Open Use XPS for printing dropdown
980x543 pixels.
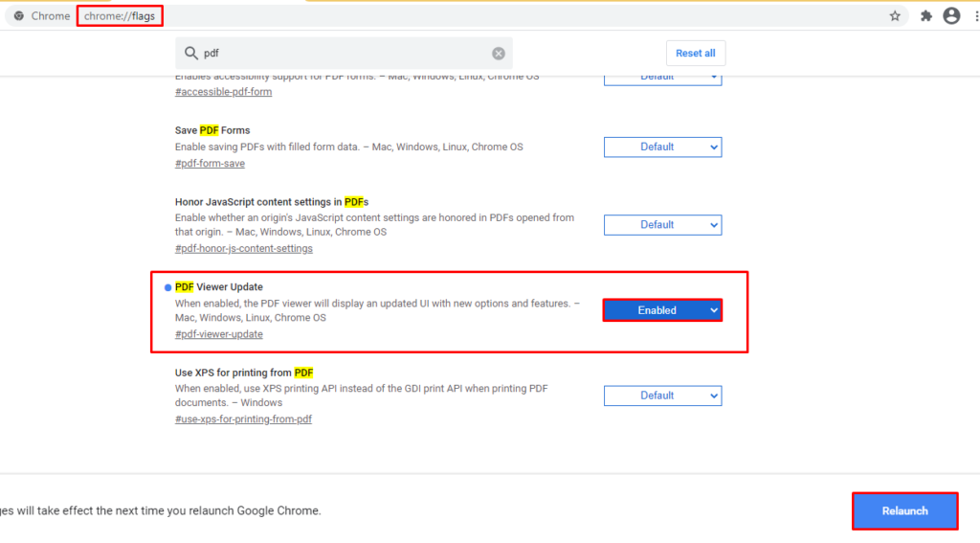[662, 396]
